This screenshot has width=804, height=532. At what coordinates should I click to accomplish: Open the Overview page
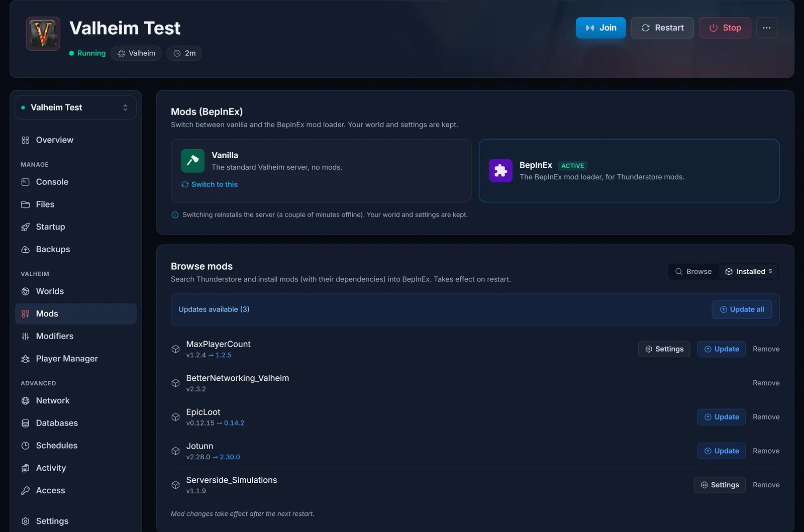pyautogui.click(x=75, y=140)
